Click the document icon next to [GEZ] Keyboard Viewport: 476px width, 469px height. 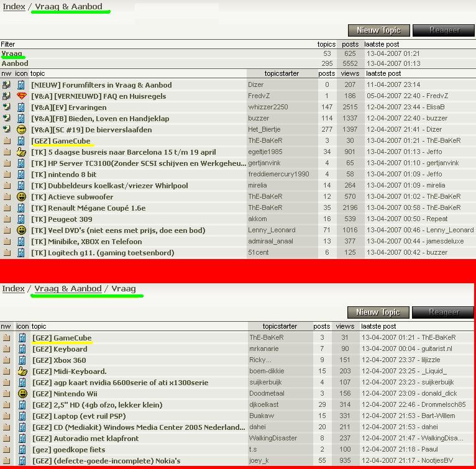[22, 348]
